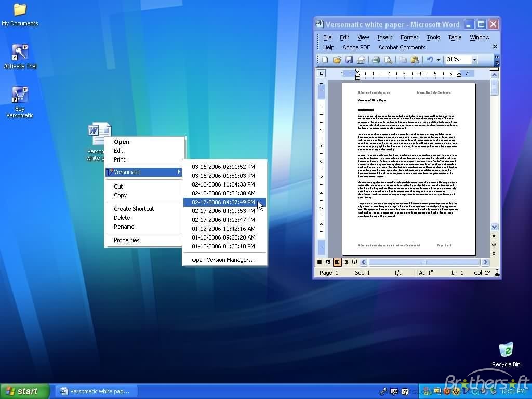Open the Table menu in Word
532x399 pixels.
[455, 37]
